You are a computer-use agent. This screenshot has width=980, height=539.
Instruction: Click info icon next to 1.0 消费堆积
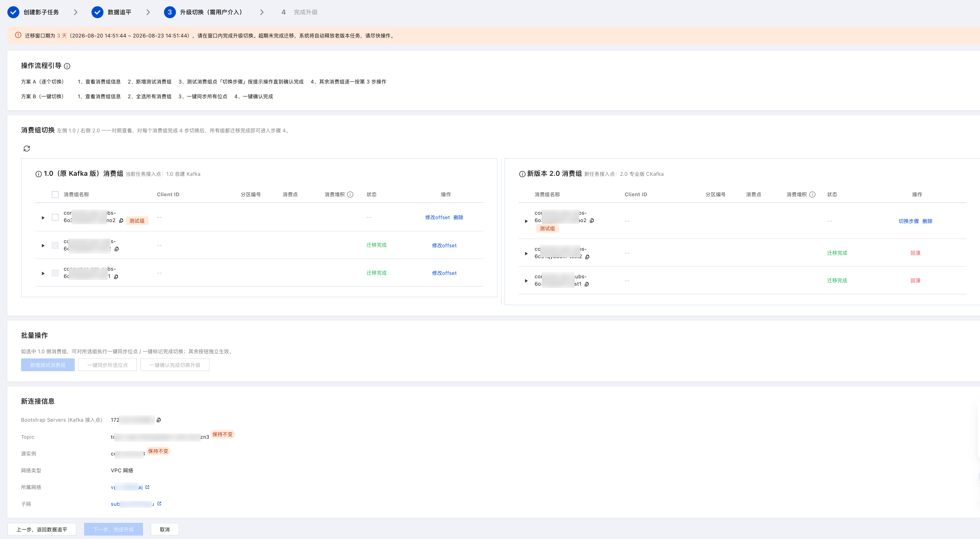[350, 195]
